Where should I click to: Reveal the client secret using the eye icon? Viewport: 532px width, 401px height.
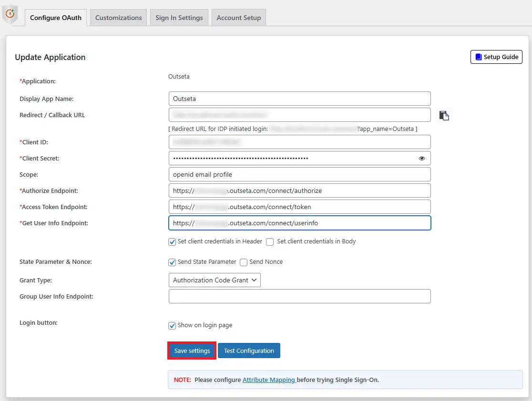tap(422, 158)
